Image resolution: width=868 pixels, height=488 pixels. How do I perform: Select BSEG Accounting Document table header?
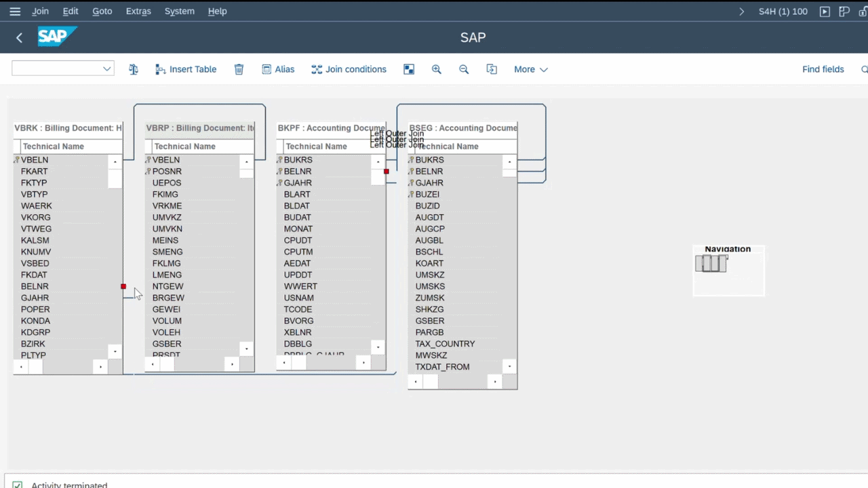click(462, 127)
